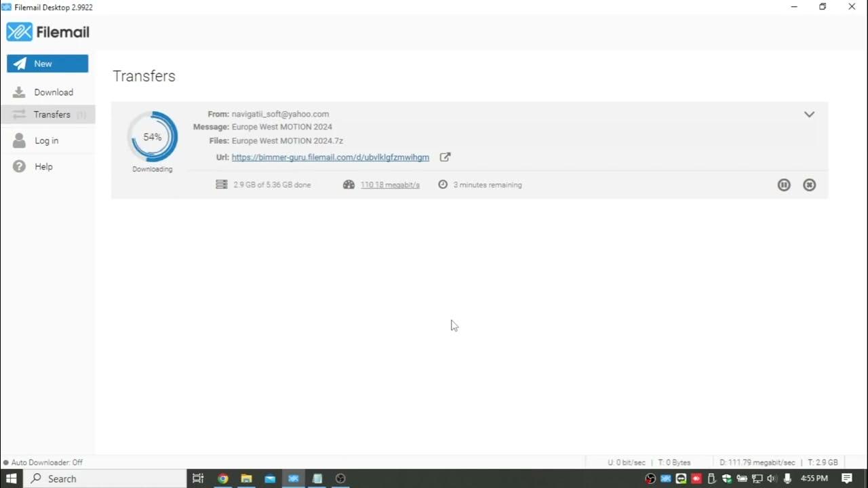Click the sender email navigatii_soft@yahoo.com

point(280,115)
